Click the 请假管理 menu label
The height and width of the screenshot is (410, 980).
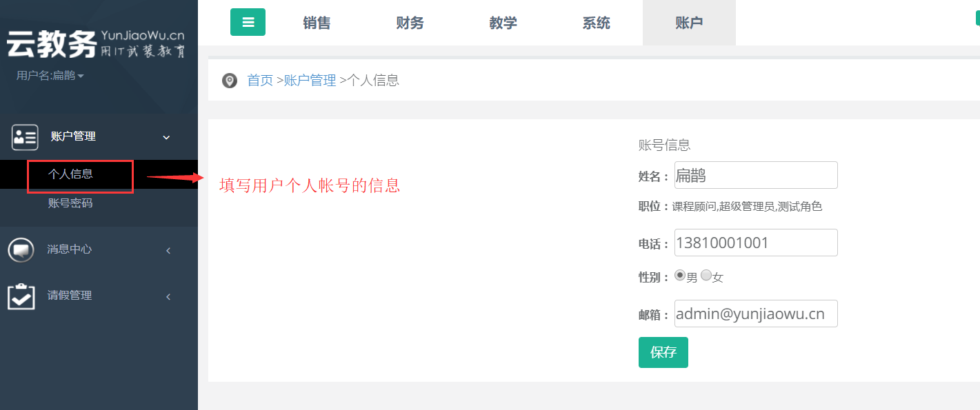pos(69,296)
